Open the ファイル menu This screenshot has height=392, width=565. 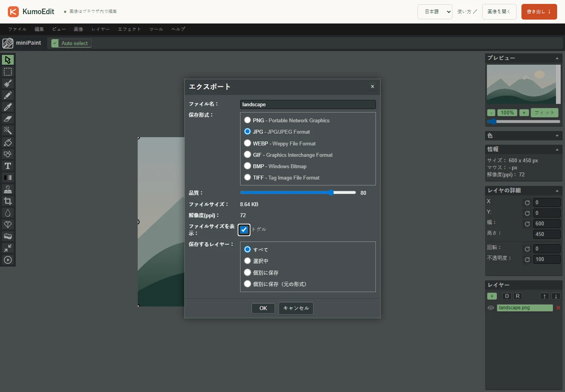click(17, 29)
